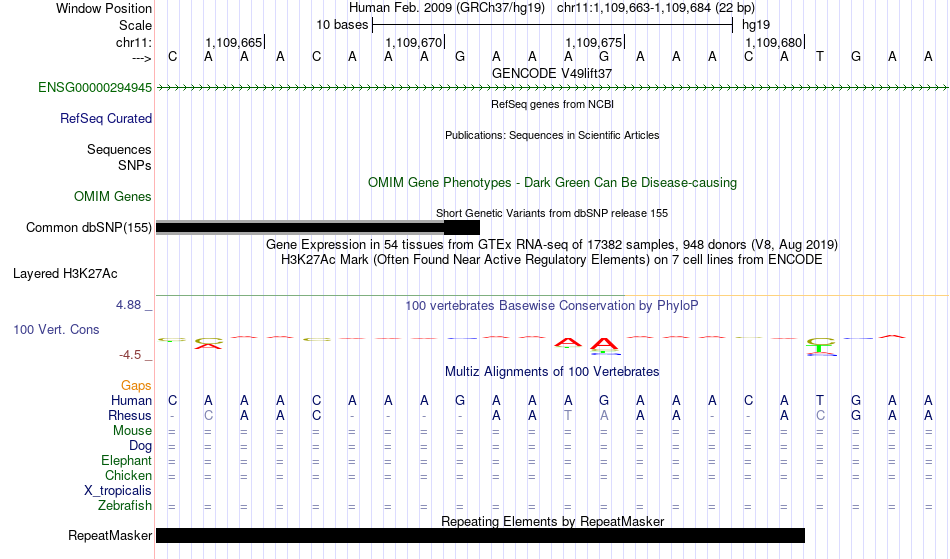Click the Basewise Conservation by PhyloP title
950x559 pixels.
[x=552, y=306]
